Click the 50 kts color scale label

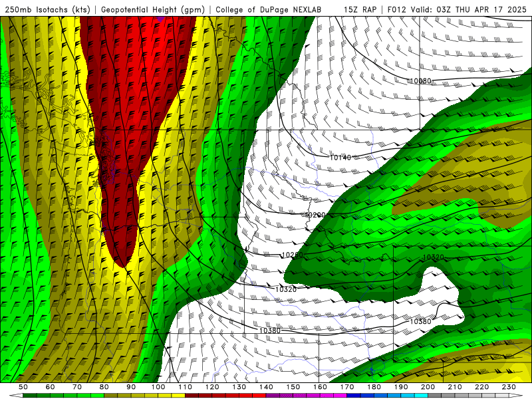coord(23,387)
